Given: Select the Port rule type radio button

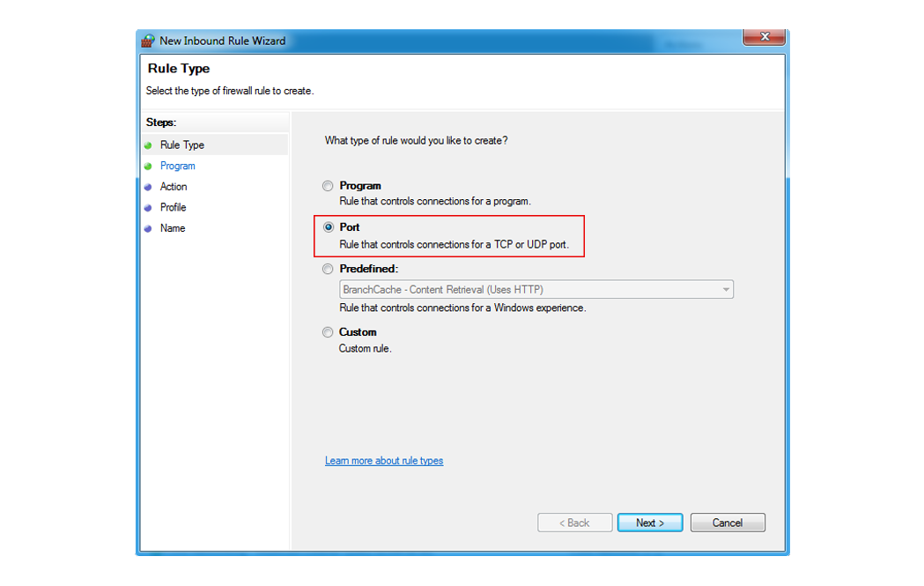Looking at the screenshot, I should click(329, 227).
